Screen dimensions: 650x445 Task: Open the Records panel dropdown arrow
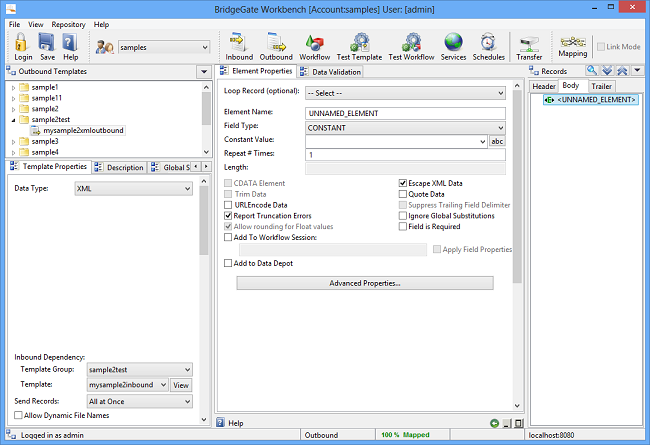point(637,71)
